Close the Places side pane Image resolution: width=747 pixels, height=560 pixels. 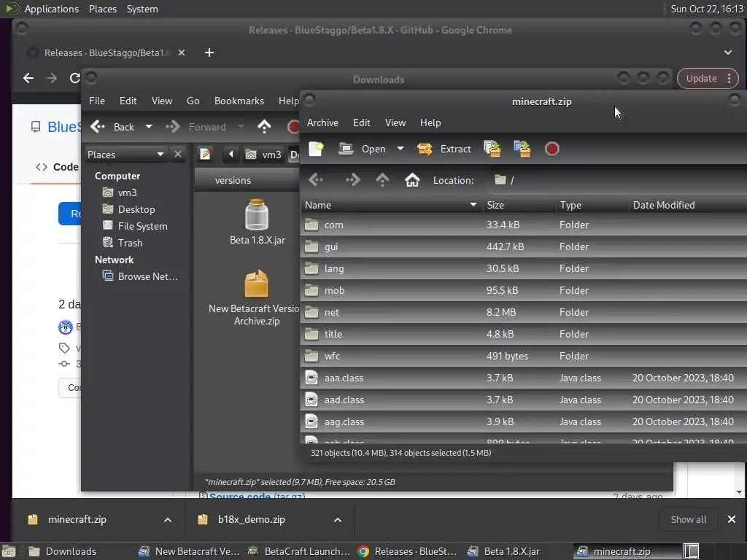point(178,155)
